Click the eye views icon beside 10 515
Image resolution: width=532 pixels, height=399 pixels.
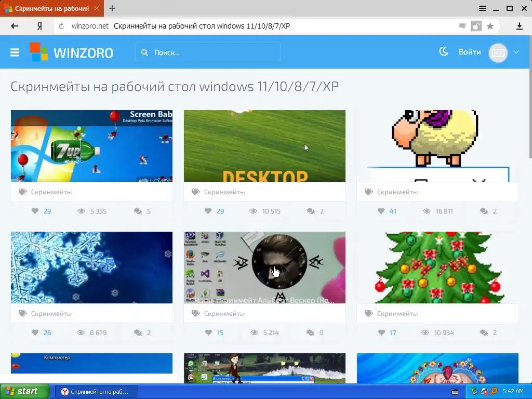(x=253, y=211)
